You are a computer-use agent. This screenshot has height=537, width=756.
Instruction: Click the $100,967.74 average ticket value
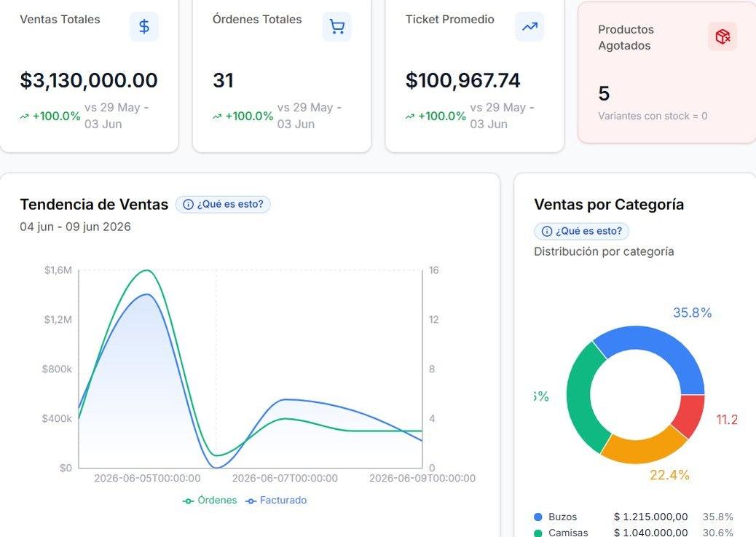tap(463, 80)
